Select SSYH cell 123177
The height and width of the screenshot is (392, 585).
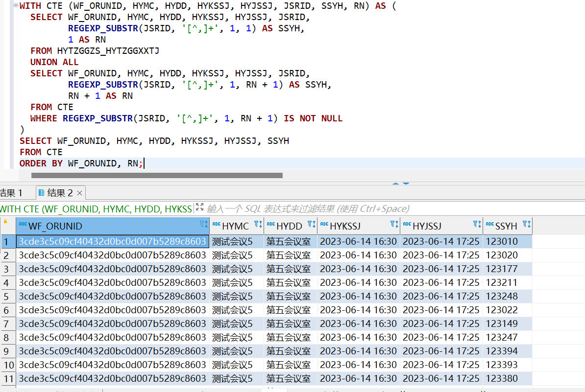pyautogui.click(x=508, y=269)
